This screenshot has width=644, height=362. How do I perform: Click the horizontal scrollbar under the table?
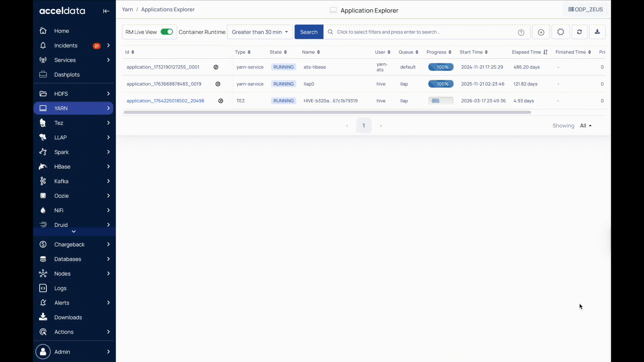[327, 112]
